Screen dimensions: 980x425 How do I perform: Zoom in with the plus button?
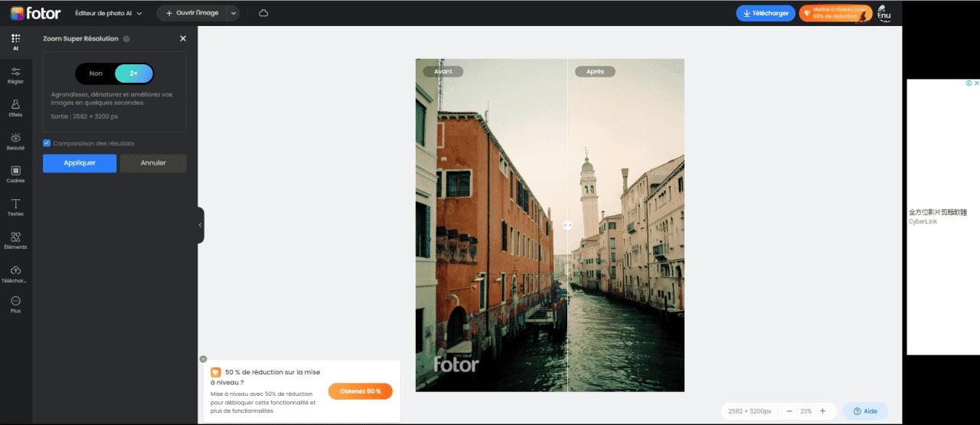(822, 411)
